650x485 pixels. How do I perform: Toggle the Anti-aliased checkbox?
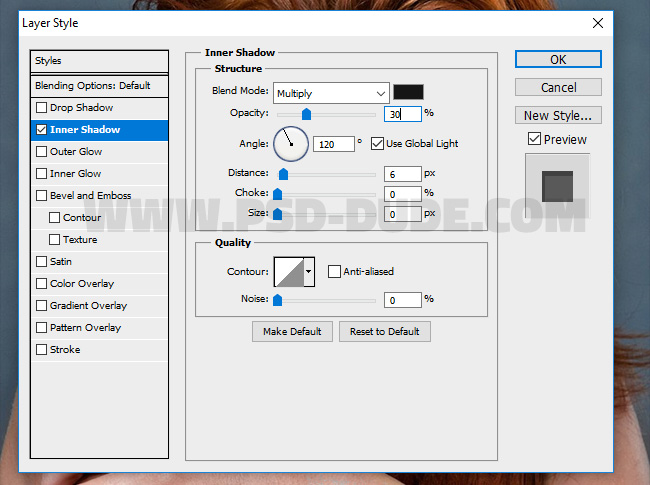pos(334,272)
